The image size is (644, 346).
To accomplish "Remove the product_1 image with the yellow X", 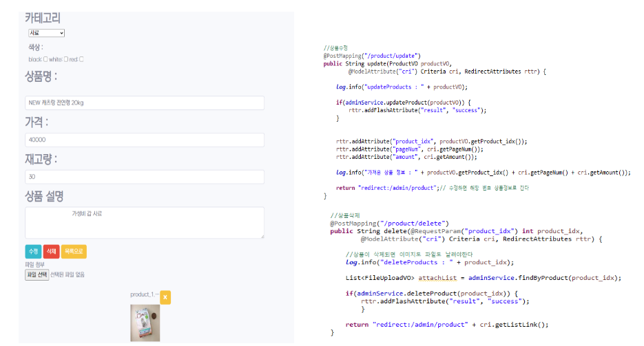I will click(165, 297).
